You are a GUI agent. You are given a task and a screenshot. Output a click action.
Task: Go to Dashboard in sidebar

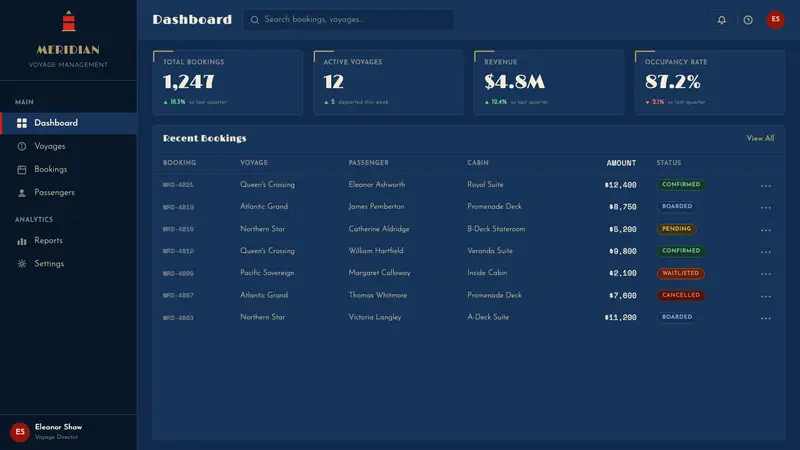point(69,123)
